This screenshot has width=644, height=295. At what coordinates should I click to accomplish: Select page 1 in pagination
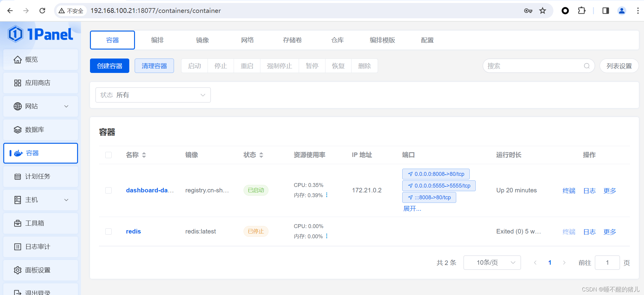click(x=550, y=263)
